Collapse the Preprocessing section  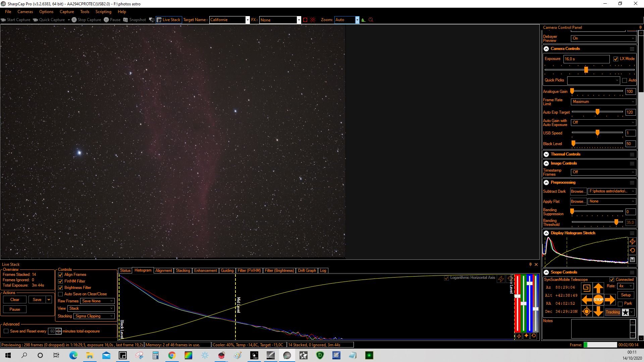point(546,183)
